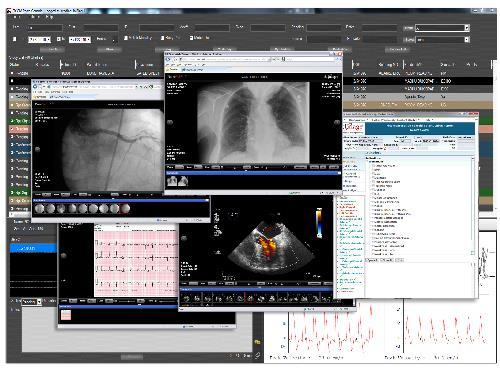Select the first chest X-ray thumbnail

click(x=172, y=181)
